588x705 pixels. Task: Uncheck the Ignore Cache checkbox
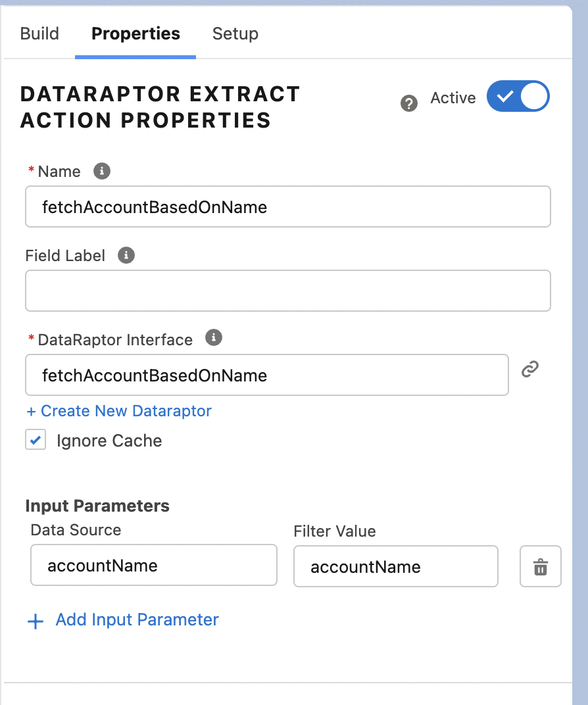click(36, 440)
